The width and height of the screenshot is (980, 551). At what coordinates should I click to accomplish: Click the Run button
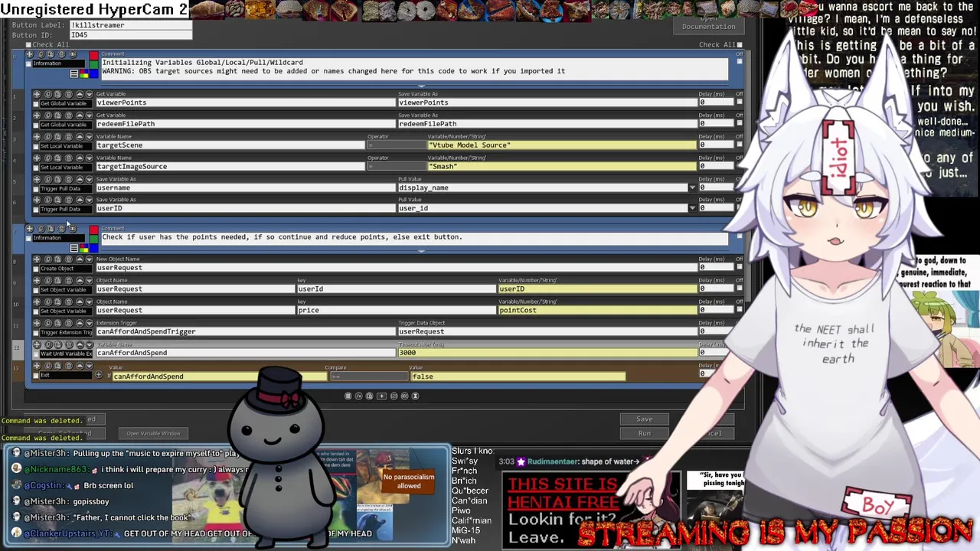point(645,433)
